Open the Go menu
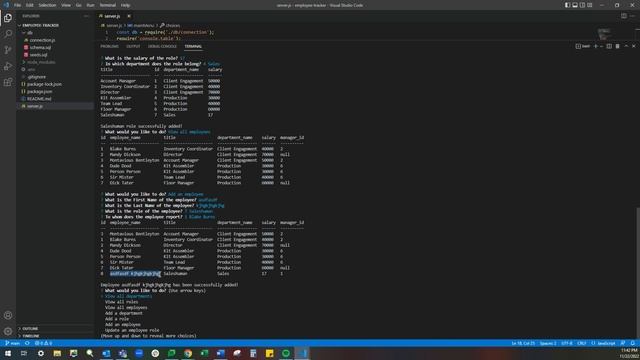 click(x=79, y=5)
